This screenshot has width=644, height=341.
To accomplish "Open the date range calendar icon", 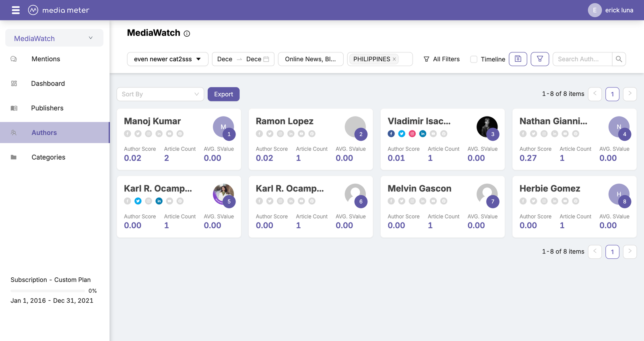I will [266, 59].
